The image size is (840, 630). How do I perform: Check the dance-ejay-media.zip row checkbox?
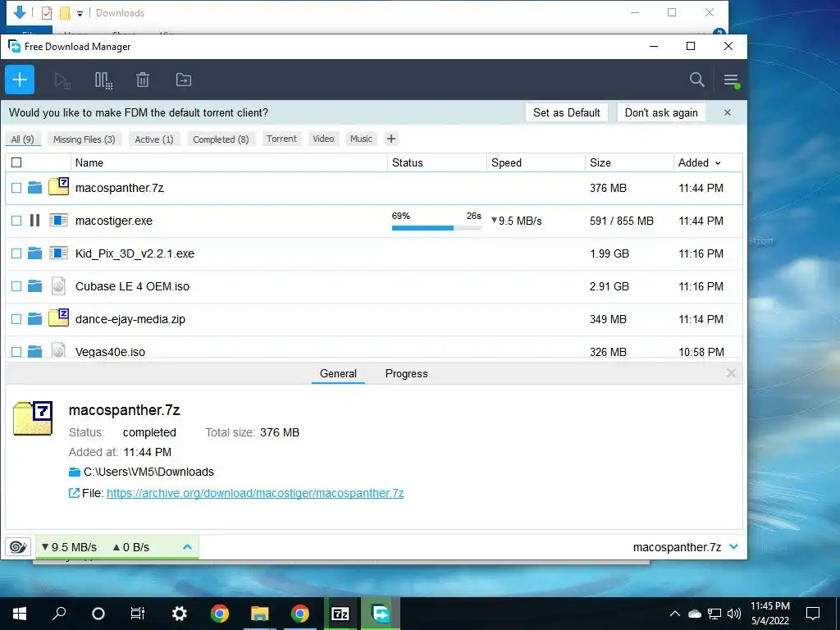tap(16, 319)
